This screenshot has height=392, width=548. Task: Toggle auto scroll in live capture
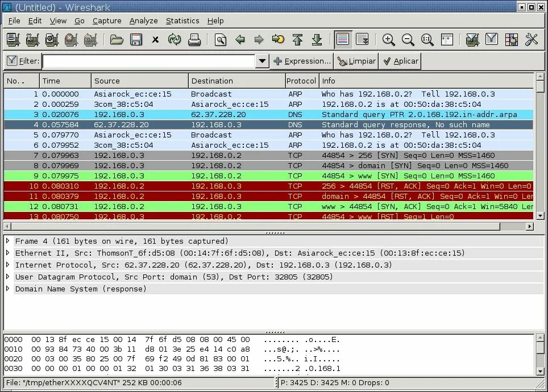362,39
